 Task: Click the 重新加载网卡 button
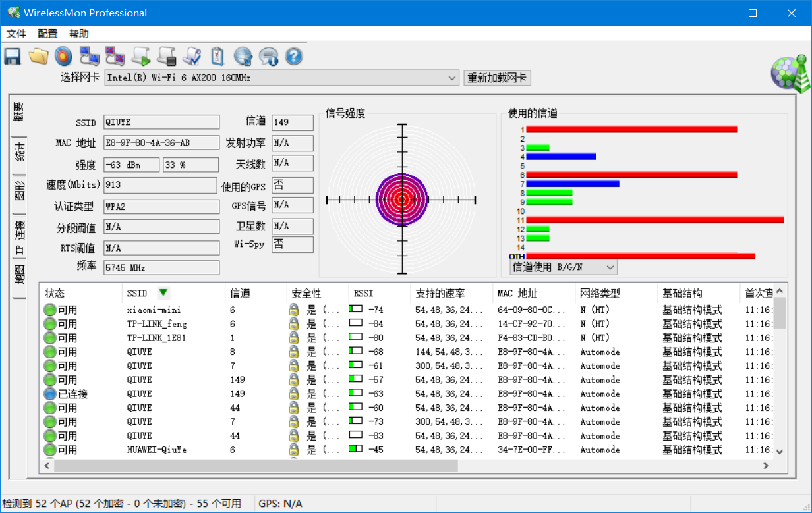[x=497, y=78]
